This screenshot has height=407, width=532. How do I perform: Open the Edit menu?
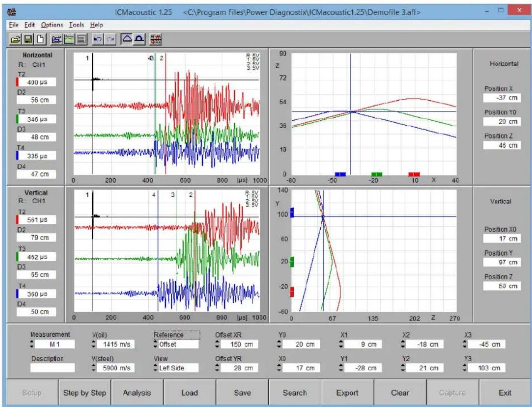click(30, 25)
